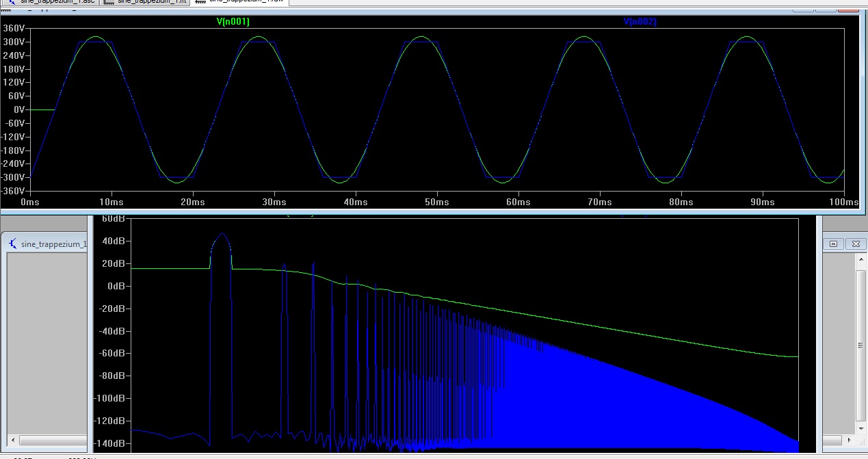Close the background schematic window

pyautogui.click(x=855, y=244)
